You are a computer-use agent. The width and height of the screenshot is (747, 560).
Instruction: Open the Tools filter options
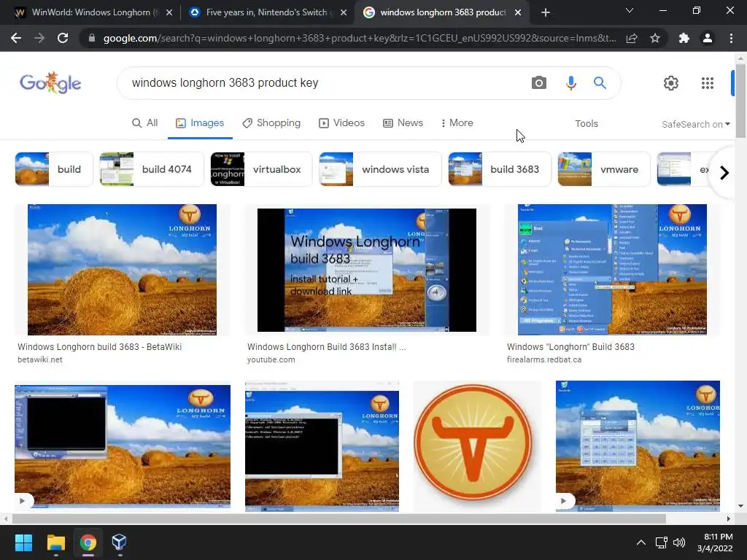pos(586,124)
